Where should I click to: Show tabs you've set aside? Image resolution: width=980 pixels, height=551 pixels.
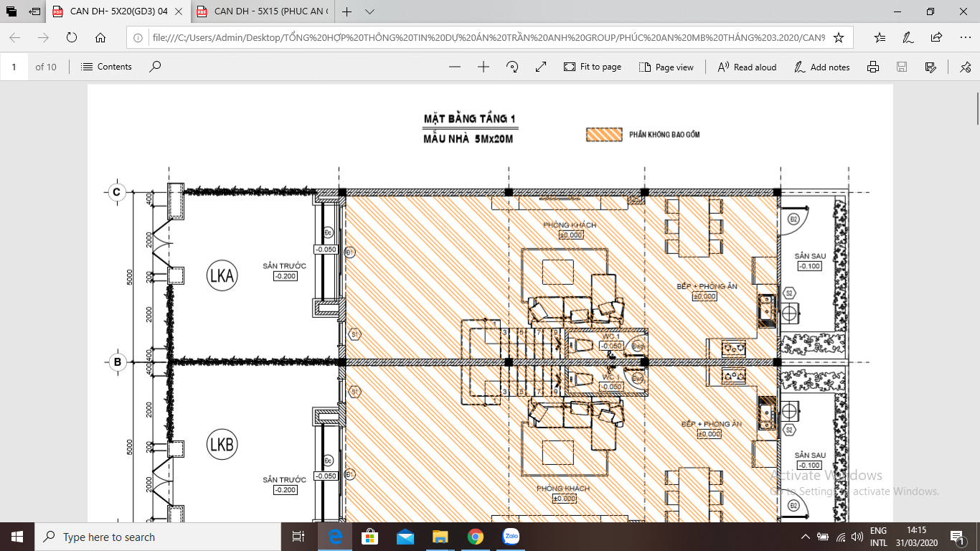[x=11, y=11]
